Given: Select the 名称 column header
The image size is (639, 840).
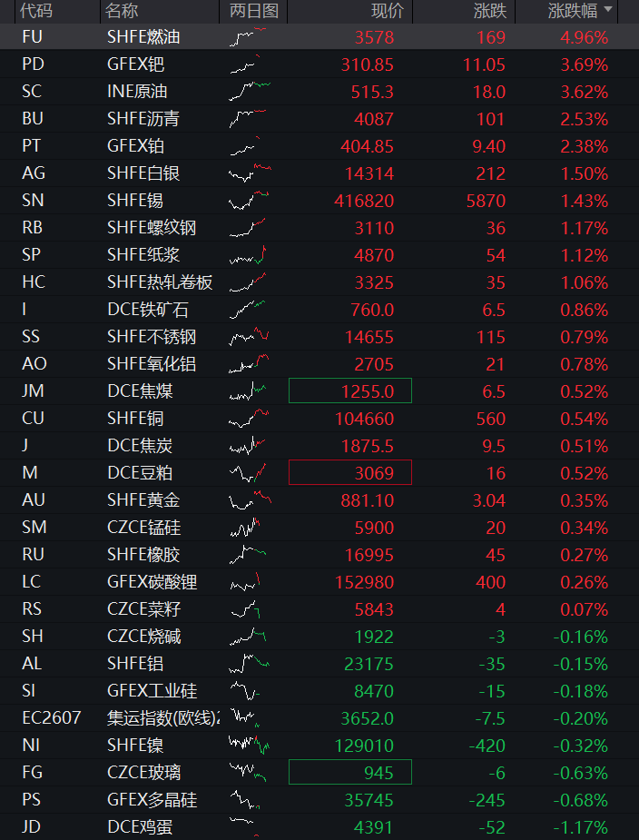Looking at the screenshot, I should (x=122, y=10).
